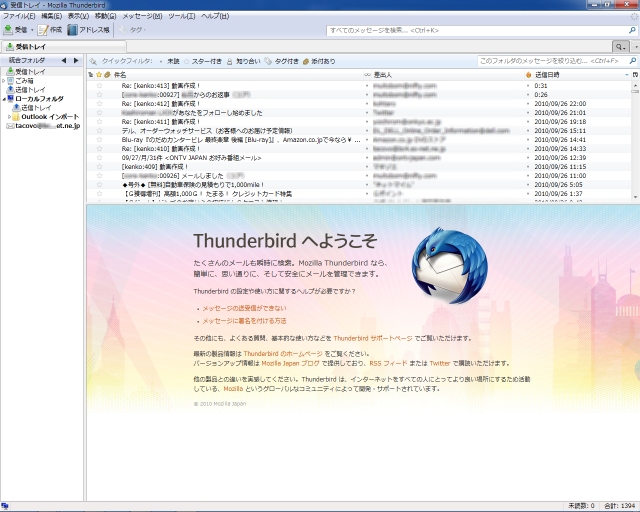Open the column picker icon

click(636, 75)
